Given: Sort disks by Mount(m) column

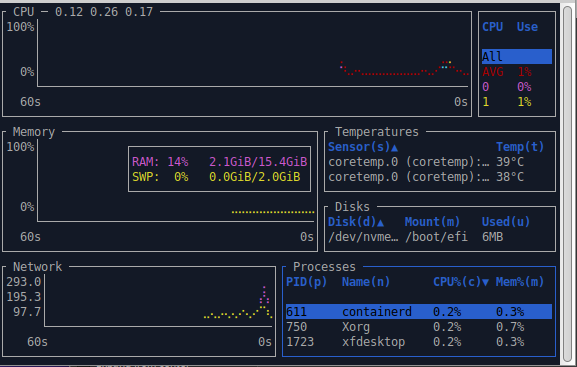Looking at the screenshot, I should [432, 222].
